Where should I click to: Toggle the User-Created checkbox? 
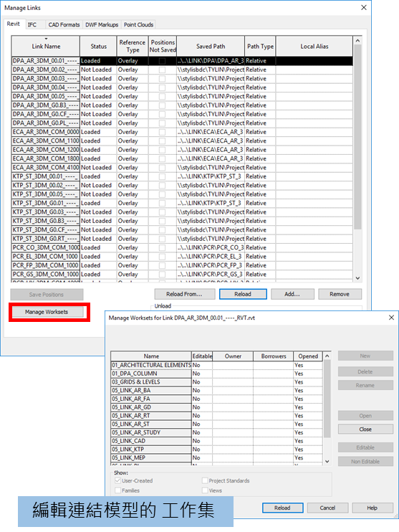(118, 481)
